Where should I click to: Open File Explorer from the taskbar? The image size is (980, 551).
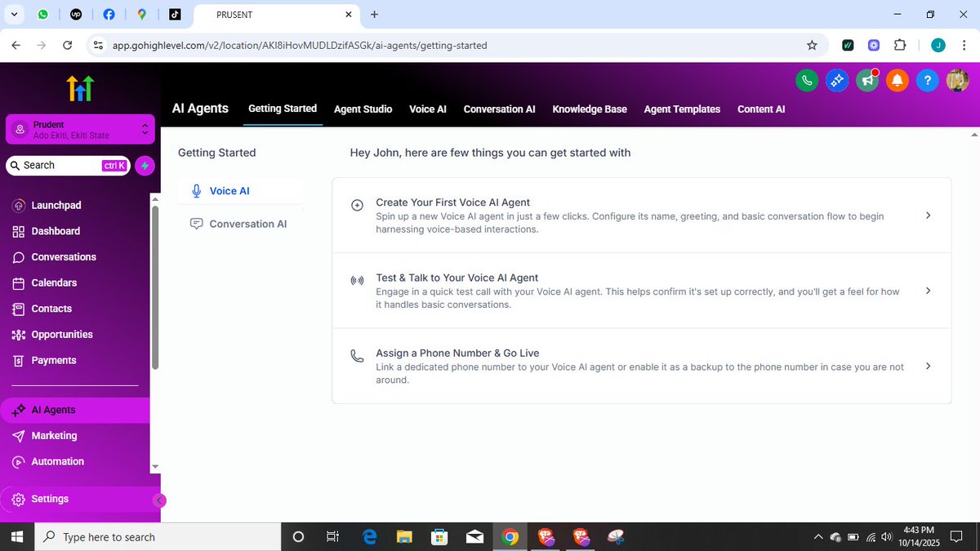pyautogui.click(x=404, y=536)
